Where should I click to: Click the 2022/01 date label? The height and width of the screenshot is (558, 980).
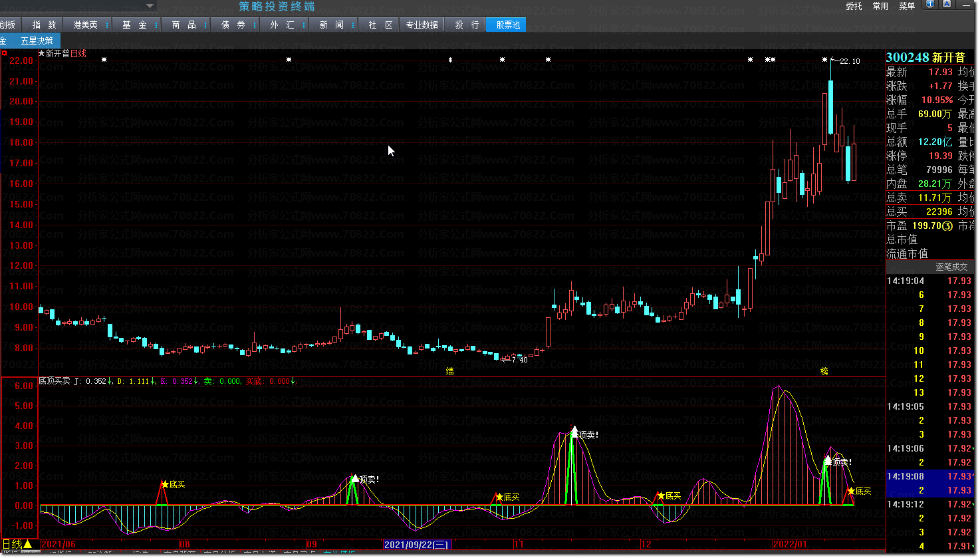point(790,545)
